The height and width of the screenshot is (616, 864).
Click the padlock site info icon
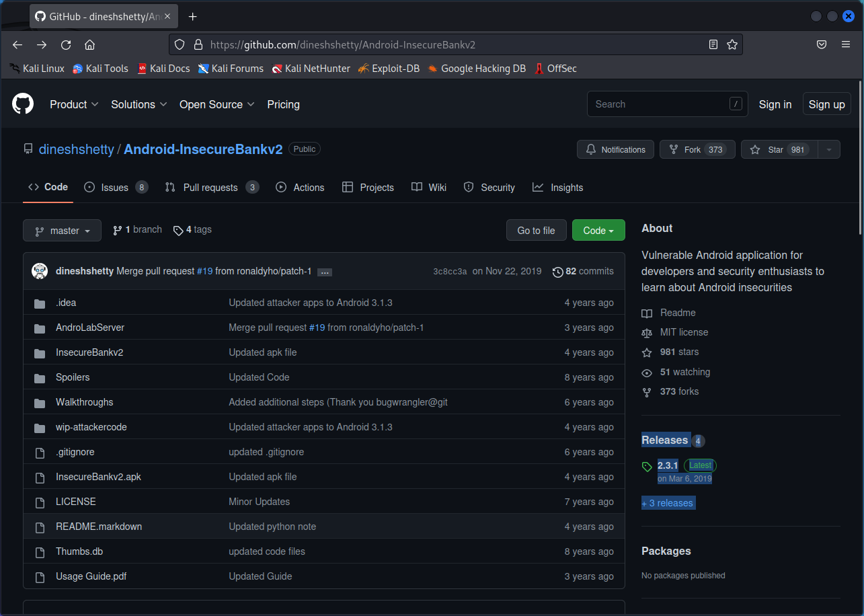click(x=198, y=44)
